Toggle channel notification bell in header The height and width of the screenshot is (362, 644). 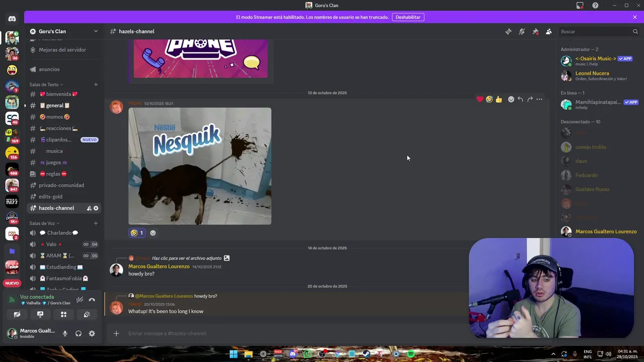coord(522,31)
